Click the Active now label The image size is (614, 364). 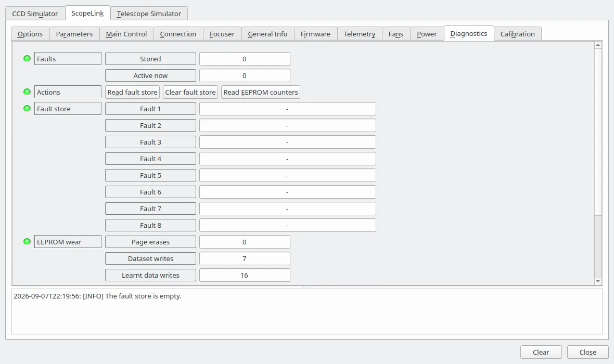[x=150, y=75]
